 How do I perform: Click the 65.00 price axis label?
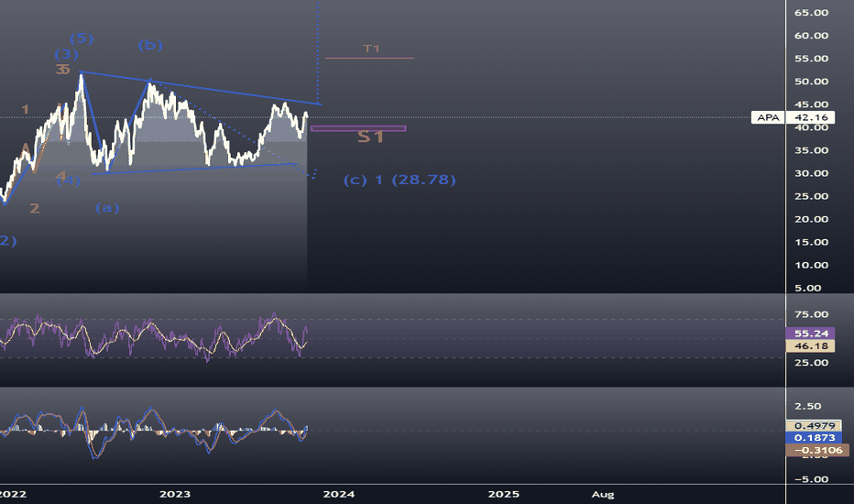click(x=811, y=13)
